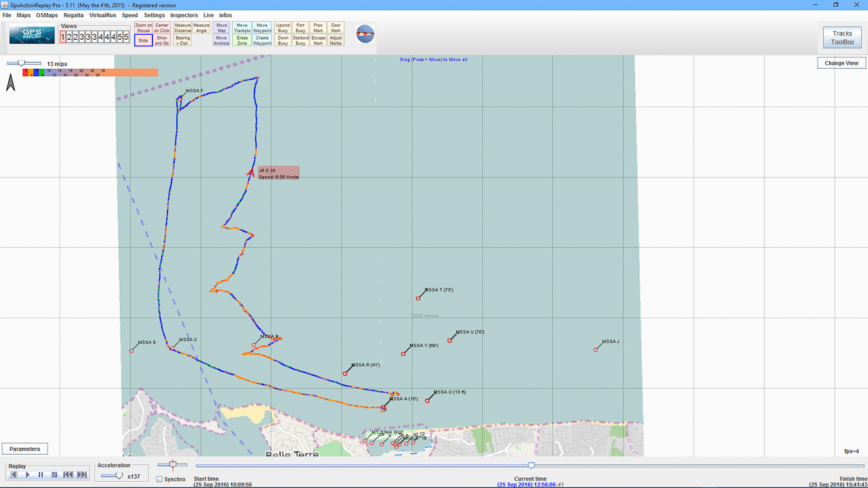Activate the Slide tool

[x=143, y=41]
